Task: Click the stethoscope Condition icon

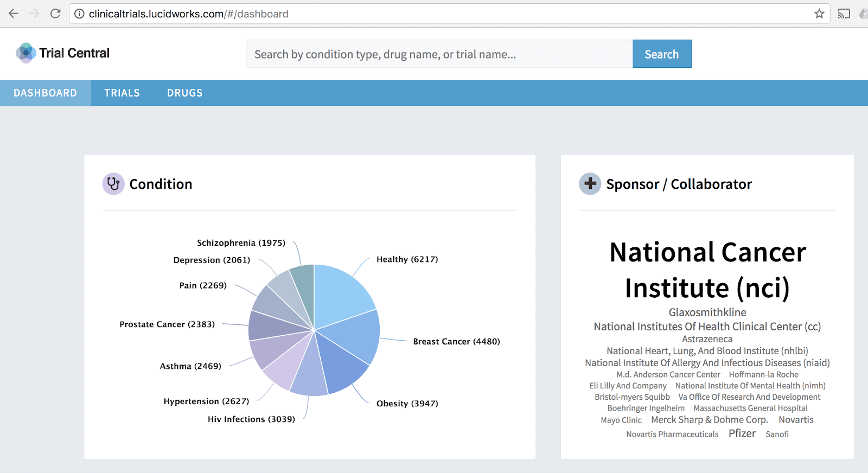Action: point(113,184)
